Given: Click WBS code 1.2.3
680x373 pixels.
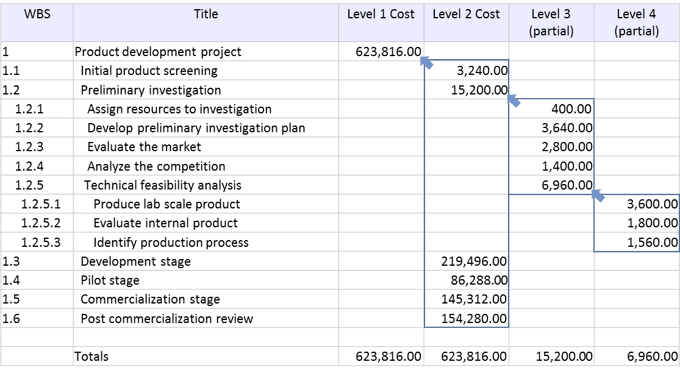Looking at the screenshot, I should coord(29,147).
